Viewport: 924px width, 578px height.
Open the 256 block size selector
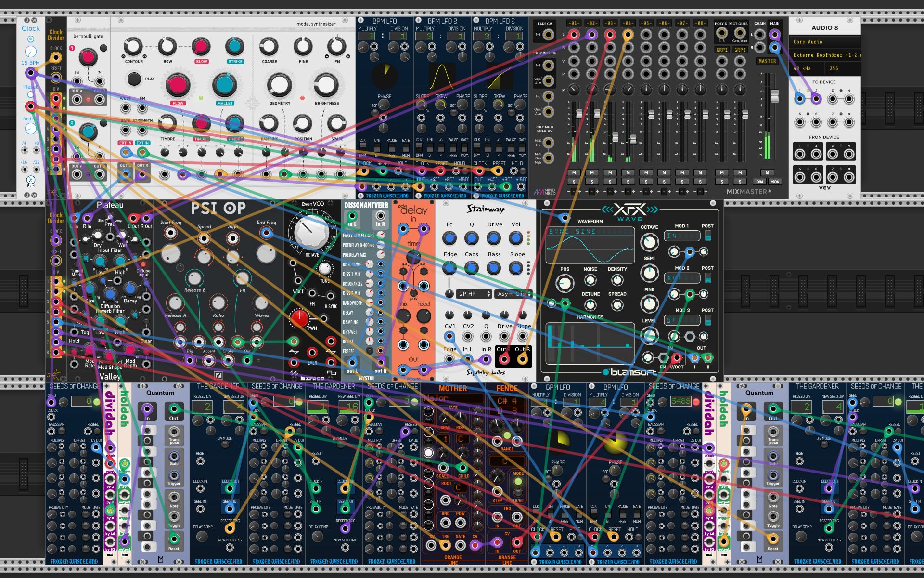point(842,68)
